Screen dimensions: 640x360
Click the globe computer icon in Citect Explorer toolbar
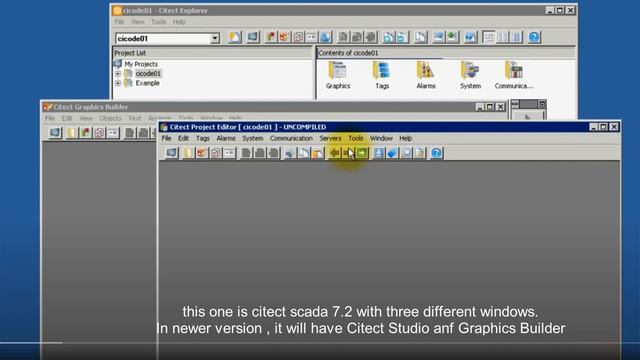326,38
